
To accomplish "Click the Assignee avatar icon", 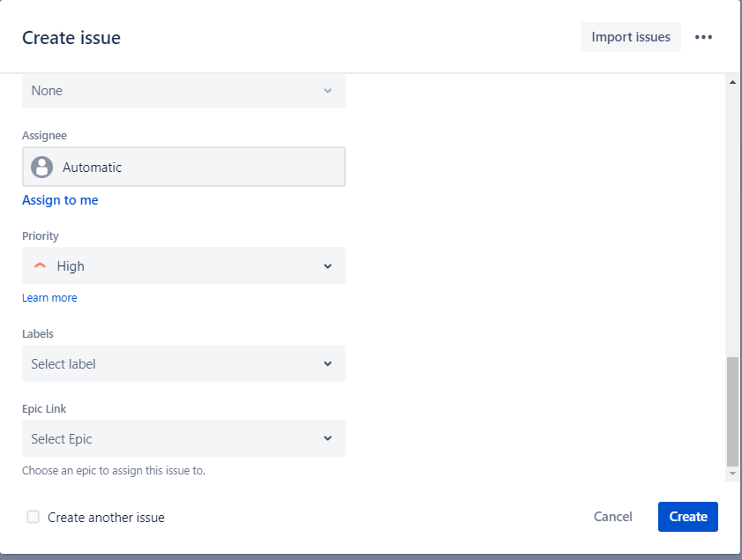I will [x=41, y=167].
